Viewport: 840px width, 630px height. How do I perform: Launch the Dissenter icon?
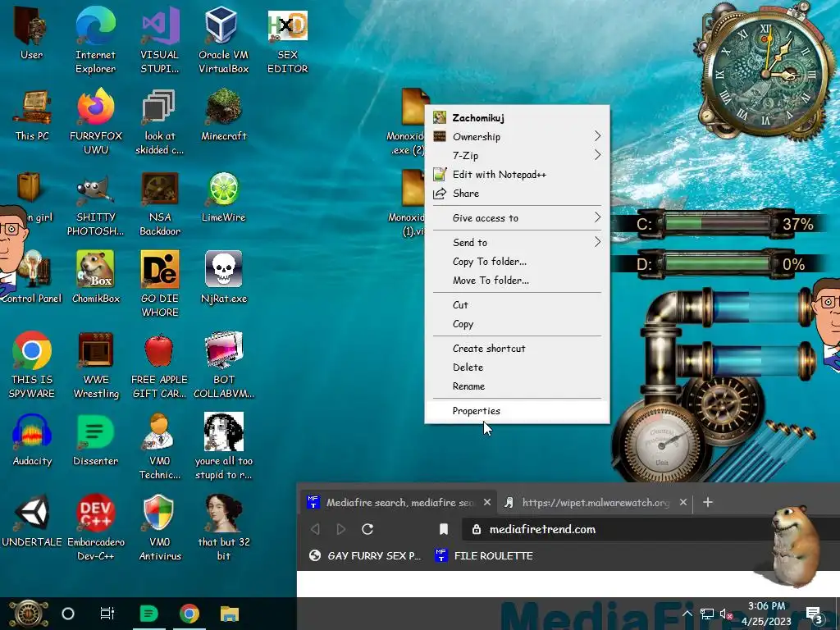point(95,431)
